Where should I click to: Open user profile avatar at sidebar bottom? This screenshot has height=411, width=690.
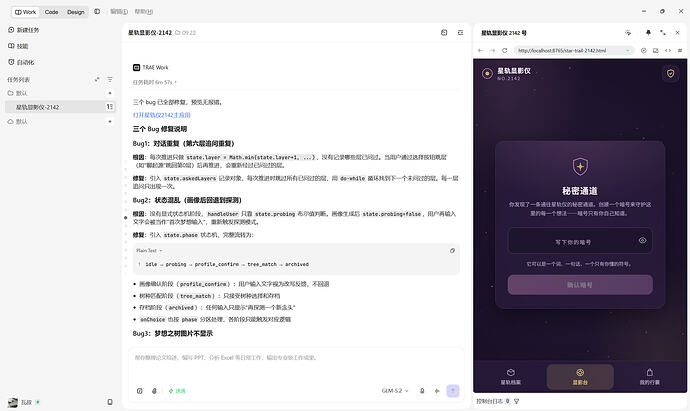pos(13,402)
